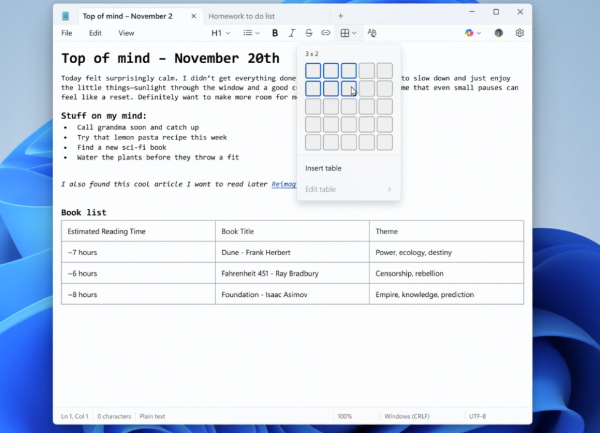
Task: Open the View menu
Action: tap(126, 33)
